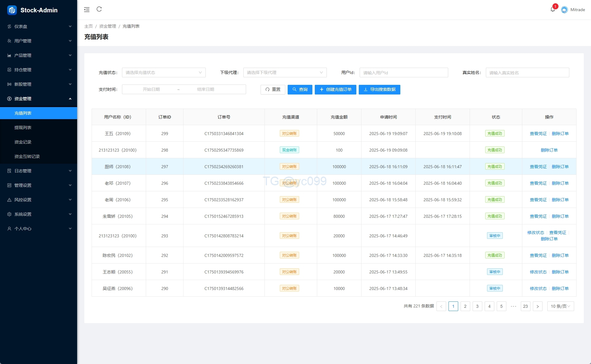Click 修改状态 for order 291
591x364 pixels.
click(x=538, y=272)
